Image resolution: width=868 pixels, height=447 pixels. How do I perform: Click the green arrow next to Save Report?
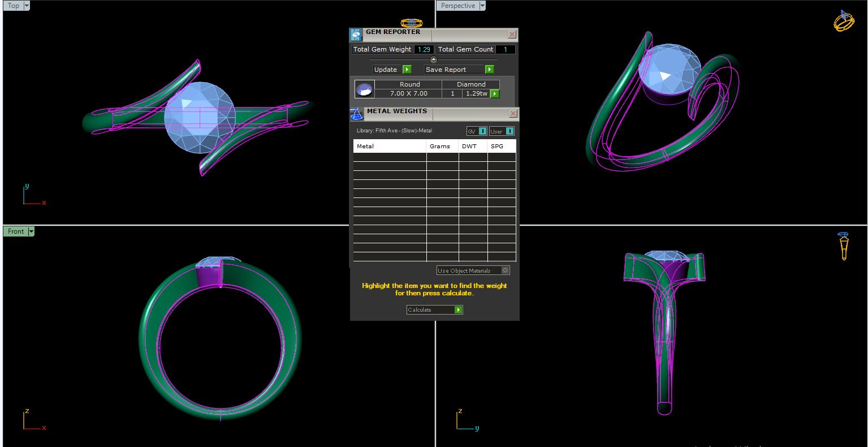[489, 69]
